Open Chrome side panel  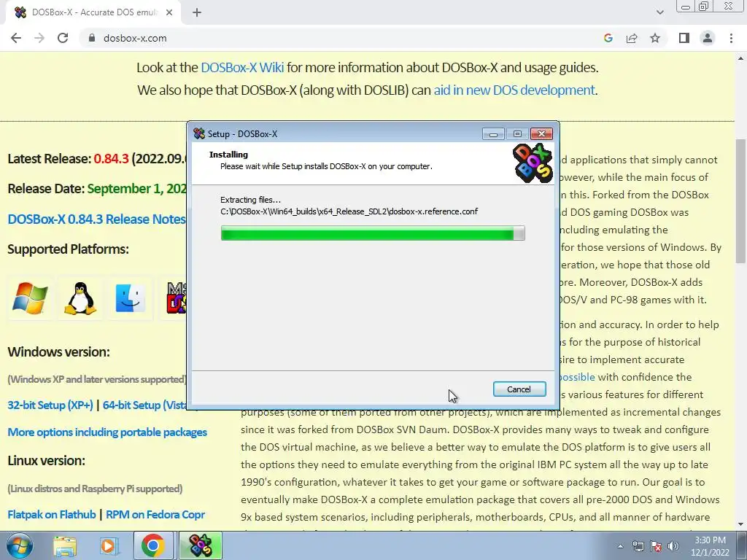tap(684, 38)
